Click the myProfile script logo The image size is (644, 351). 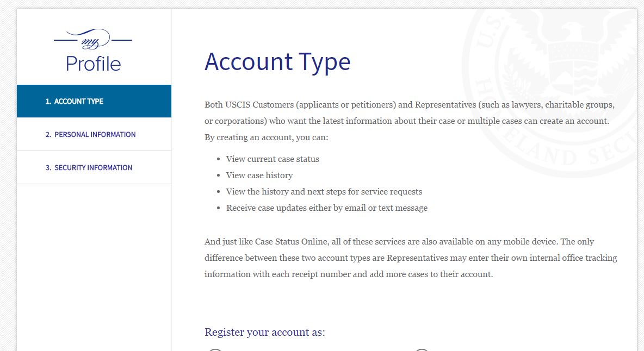pyautogui.click(x=93, y=39)
